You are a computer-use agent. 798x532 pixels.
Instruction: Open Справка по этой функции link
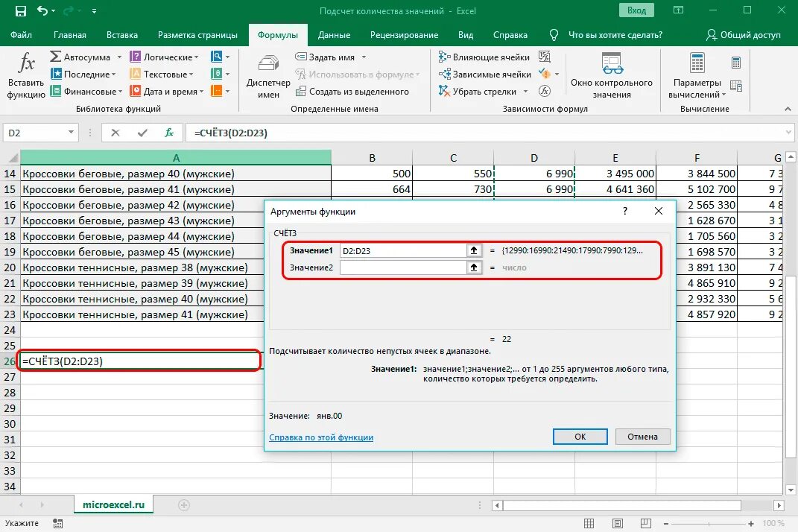coord(321,437)
